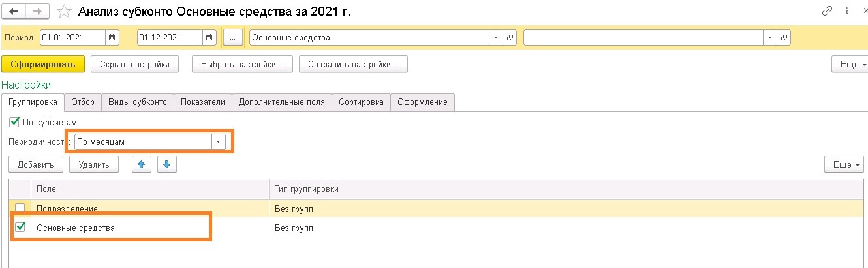Uncheck the Основные средства grouping checkbox

point(20,228)
